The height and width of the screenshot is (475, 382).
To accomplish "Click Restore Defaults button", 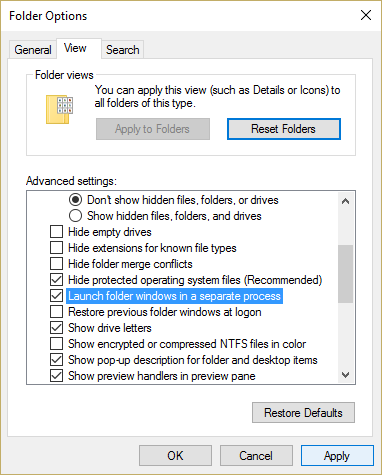I will point(303,413).
